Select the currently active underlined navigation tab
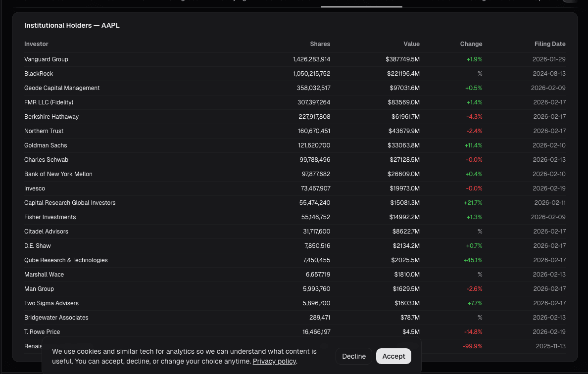 361,2
